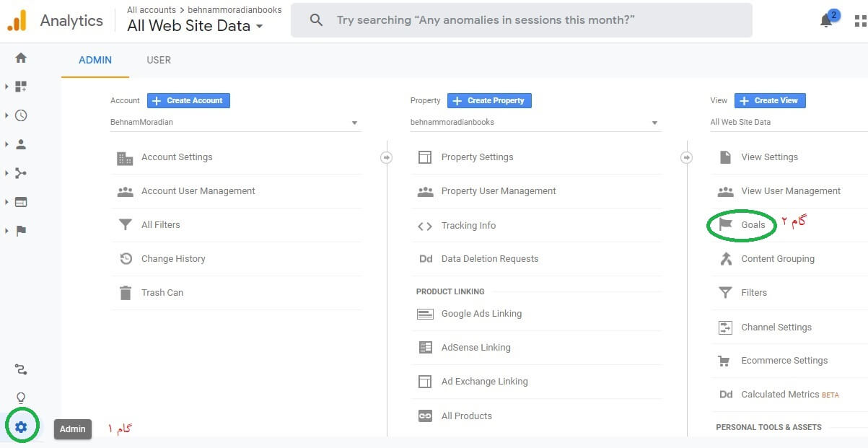The width and height of the screenshot is (868, 448).
Task: Click the notifications bell icon
Action: click(x=826, y=20)
